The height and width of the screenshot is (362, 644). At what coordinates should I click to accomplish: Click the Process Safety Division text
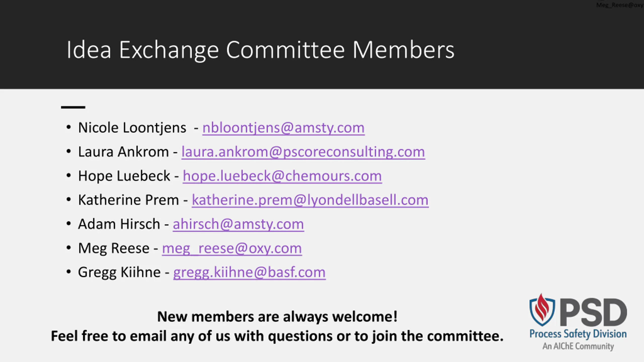click(578, 334)
